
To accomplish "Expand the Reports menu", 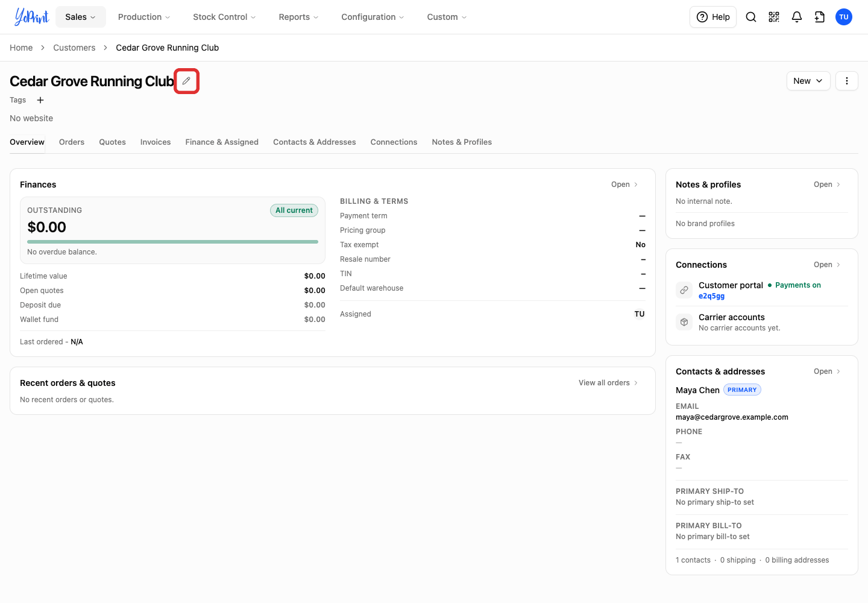I will pos(298,17).
